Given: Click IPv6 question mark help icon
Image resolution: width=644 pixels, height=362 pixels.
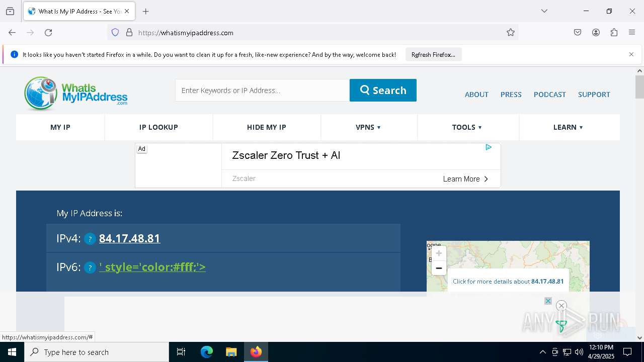Looking at the screenshot, I should click(x=90, y=267).
